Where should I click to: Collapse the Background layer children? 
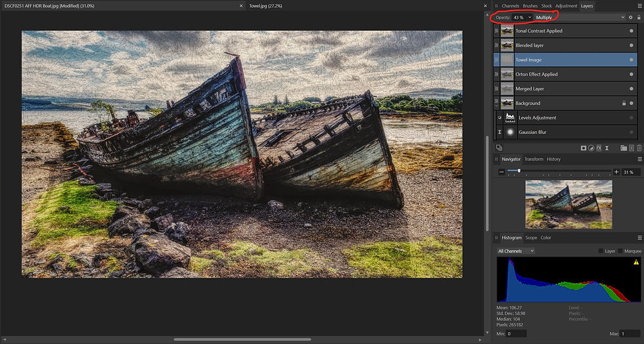(x=497, y=106)
